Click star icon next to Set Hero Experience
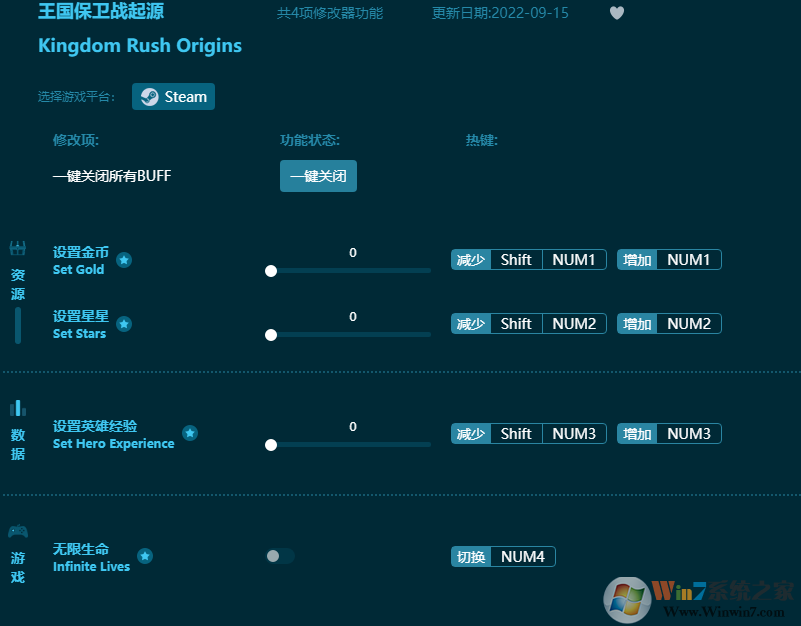Image resolution: width=801 pixels, height=626 pixels. pos(190,433)
